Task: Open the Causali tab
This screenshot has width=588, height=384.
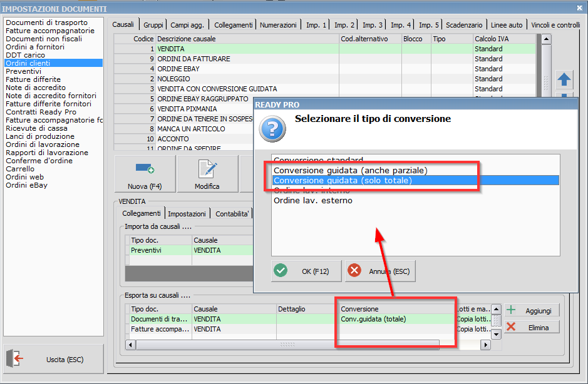Action: pyautogui.click(x=123, y=25)
